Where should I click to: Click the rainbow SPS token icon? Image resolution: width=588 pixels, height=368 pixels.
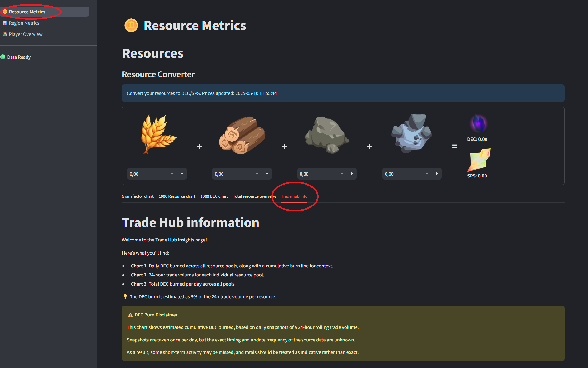pyautogui.click(x=479, y=160)
